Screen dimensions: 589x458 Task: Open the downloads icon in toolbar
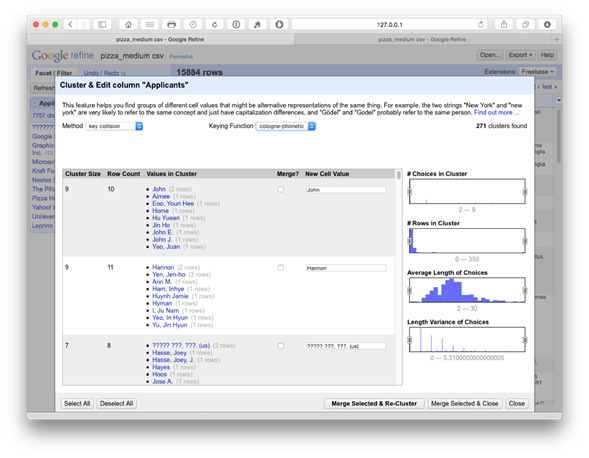point(547,25)
